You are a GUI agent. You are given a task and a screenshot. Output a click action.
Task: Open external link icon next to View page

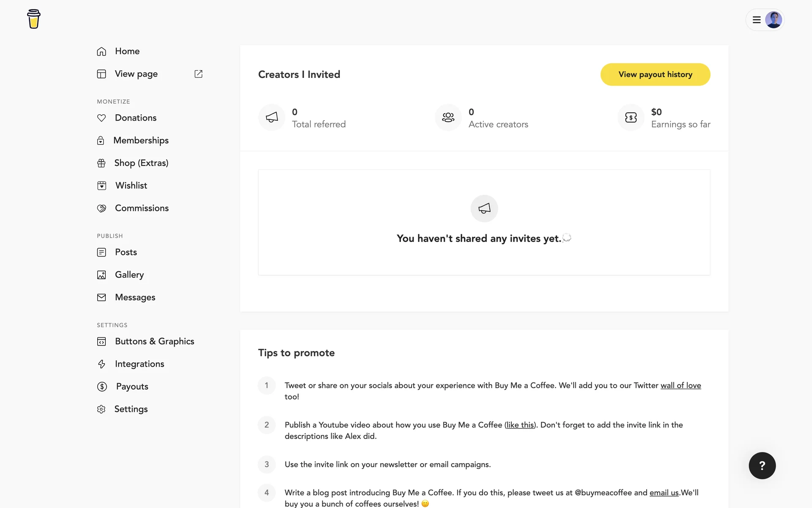pos(198,74)
